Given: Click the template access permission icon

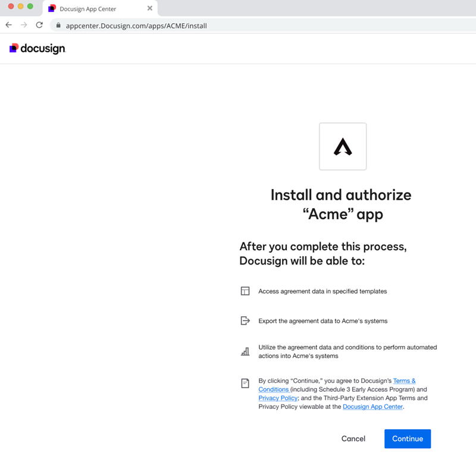Looking at the screenshot, I should click(x=245, y=291).
